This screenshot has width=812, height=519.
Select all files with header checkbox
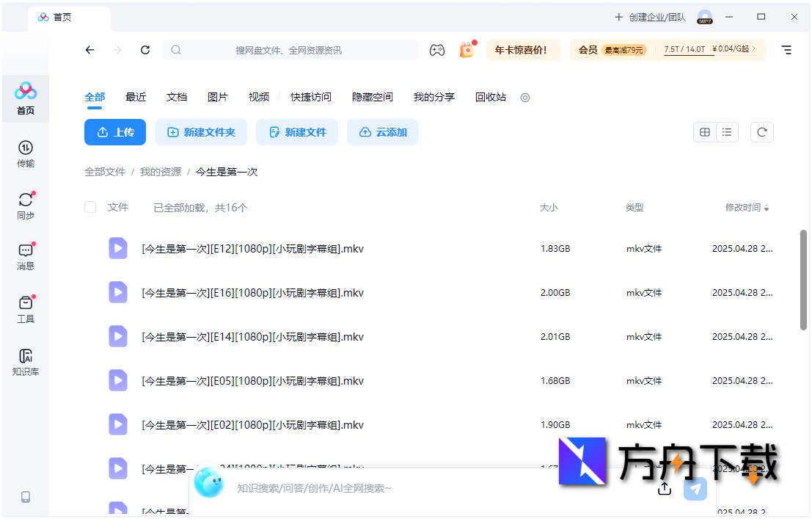point(89,207)
